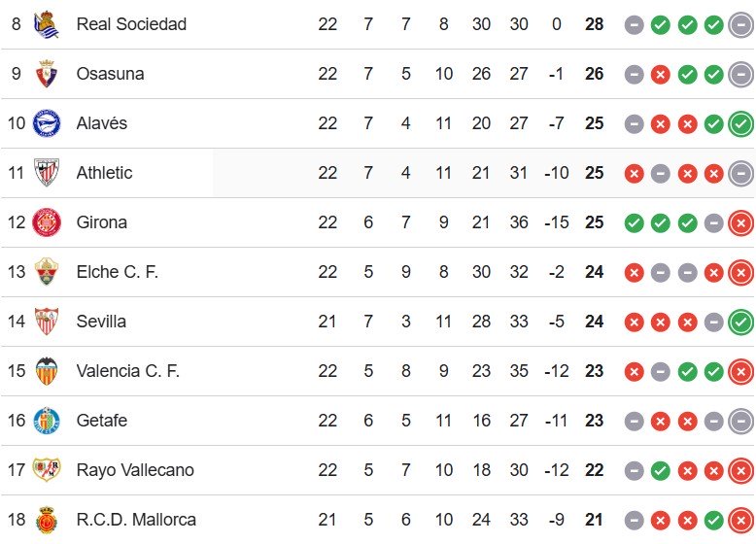The height and width of the screenshot is (544, 756).
Task: Click Osasuna's latest match draw indicator
Action: [740, 74]
